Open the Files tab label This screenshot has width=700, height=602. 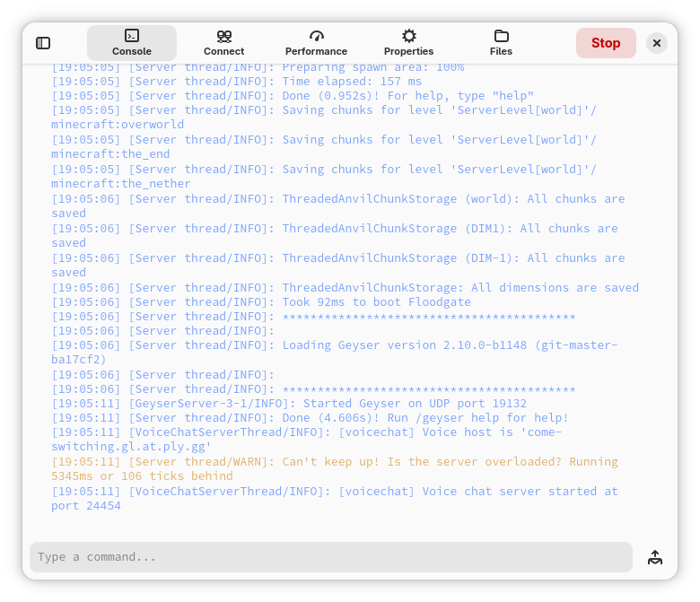click(x=502, y=51)
